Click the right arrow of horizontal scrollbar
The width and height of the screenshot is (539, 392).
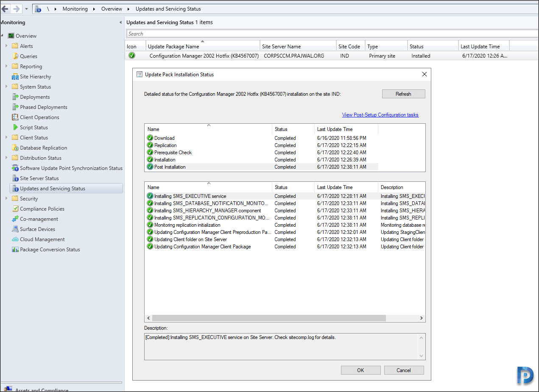[422, 318]
